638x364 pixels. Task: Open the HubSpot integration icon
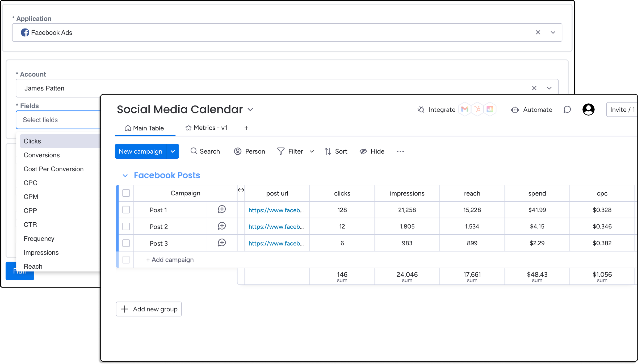tap(477, 109)
